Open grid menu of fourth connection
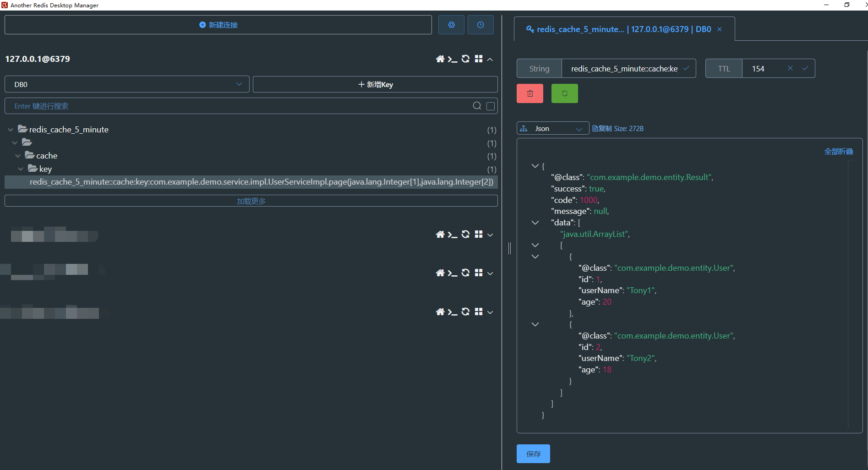Screen dimensions: 868x470 coord(479,312)
